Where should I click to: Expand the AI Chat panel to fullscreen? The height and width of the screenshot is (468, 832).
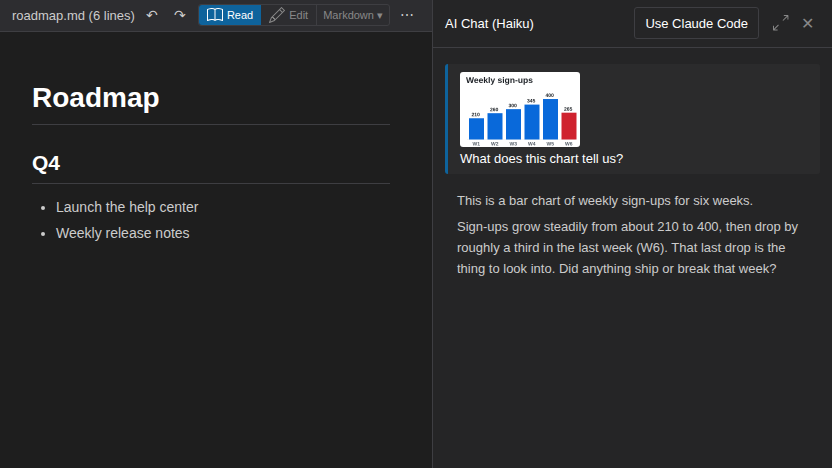[x=781, y=23]
